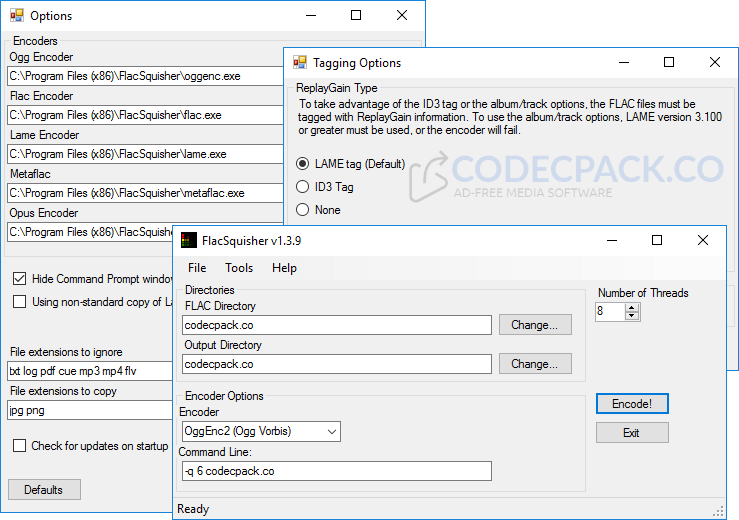Increase Number of Threads with up arrow
The width and height of the screenshot is (739, 520).
tap(631, 308)
